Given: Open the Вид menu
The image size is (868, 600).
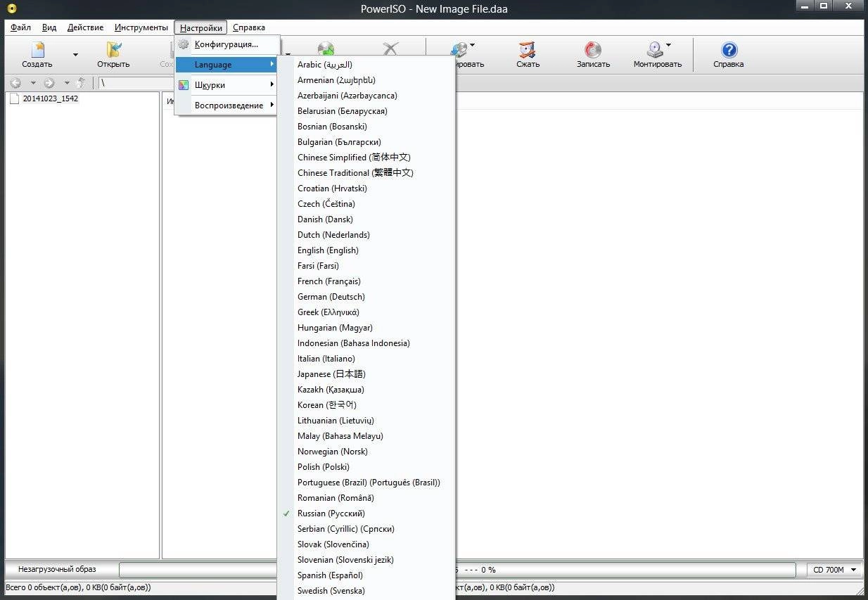Looking at the screenshot, I should coord(49,27).
